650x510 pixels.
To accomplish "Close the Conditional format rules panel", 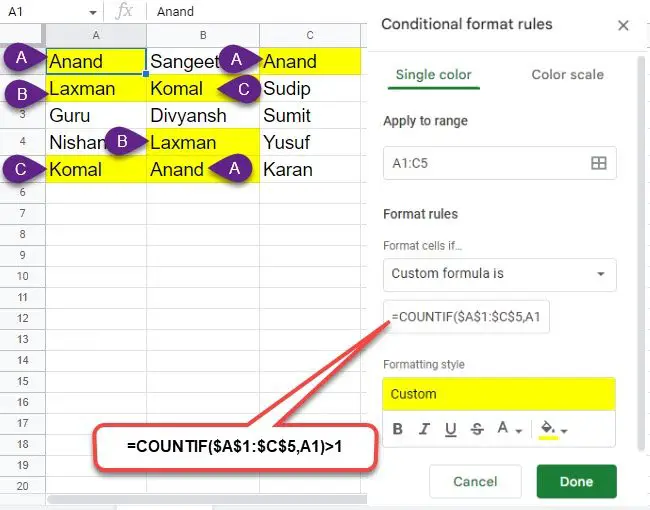I will [623, 25].
